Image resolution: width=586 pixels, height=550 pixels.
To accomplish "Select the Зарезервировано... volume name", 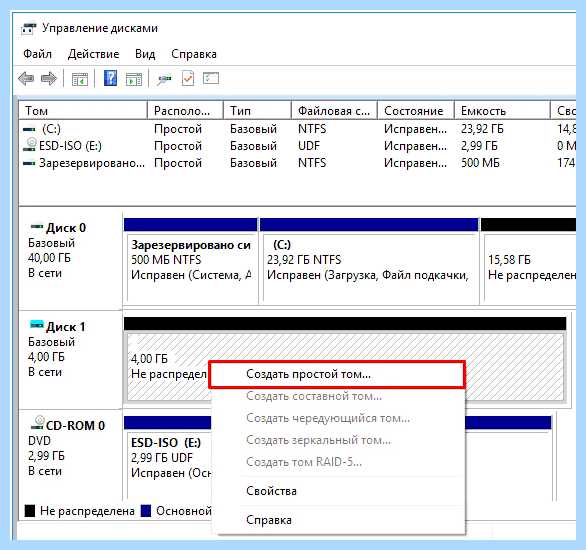I will pos(92,163).
